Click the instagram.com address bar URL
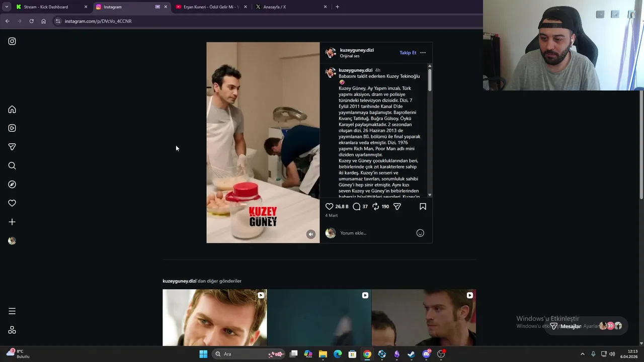644x362 pixels. coord(98,21)
